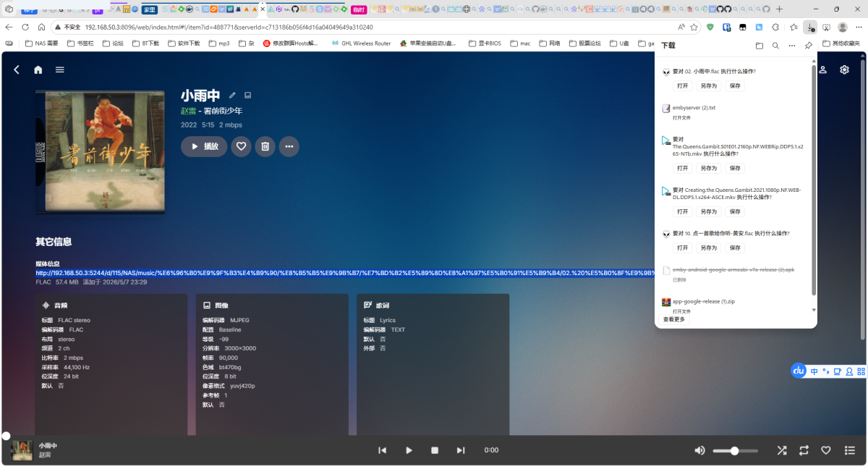Click 打开 for 02. 小雨中.flac download
Image resolution: width=868 pixels, height=467 pixels.
point(683,85)
